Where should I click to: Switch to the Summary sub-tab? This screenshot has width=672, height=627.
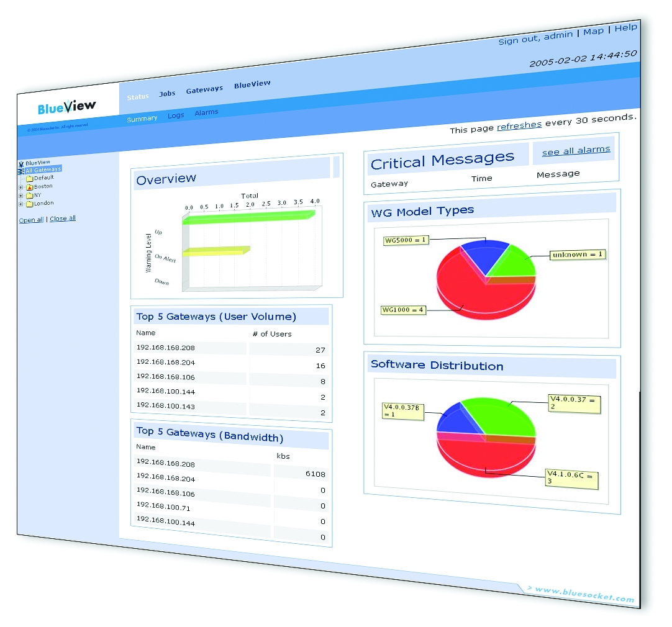pos(142,119)
